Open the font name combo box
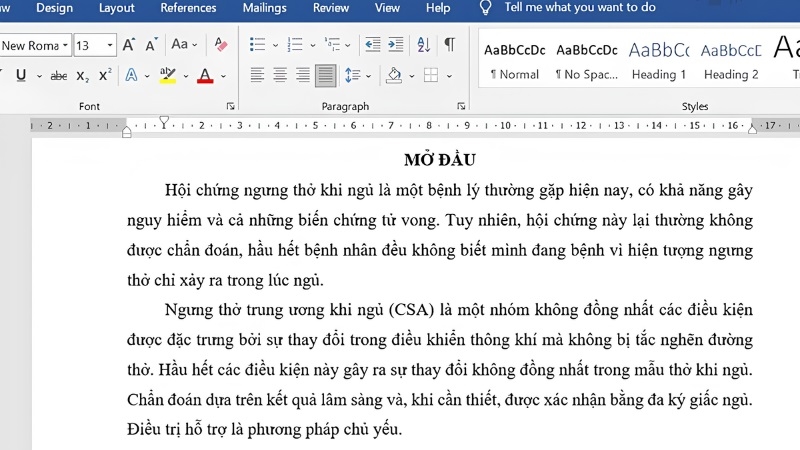The width and height of the screenshot is (800, 450). 34,45
